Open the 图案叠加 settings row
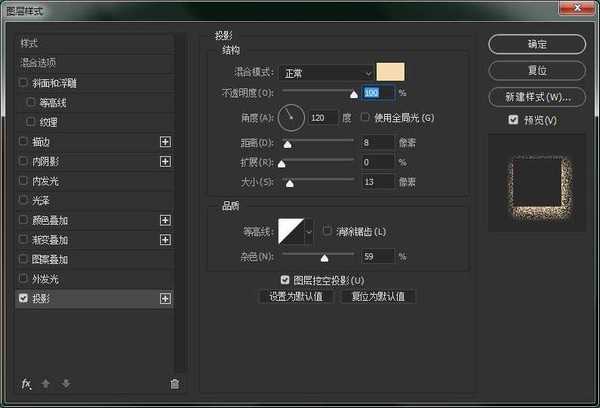 point(95,259)
